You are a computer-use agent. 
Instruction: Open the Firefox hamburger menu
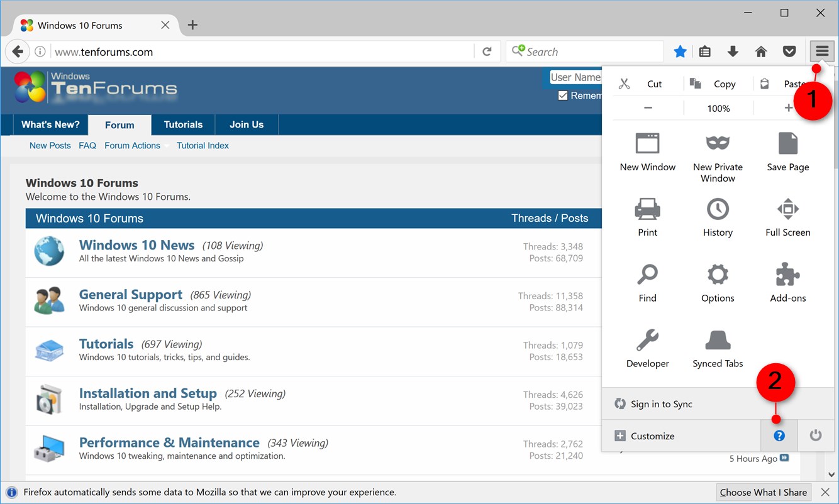point(822,52)
